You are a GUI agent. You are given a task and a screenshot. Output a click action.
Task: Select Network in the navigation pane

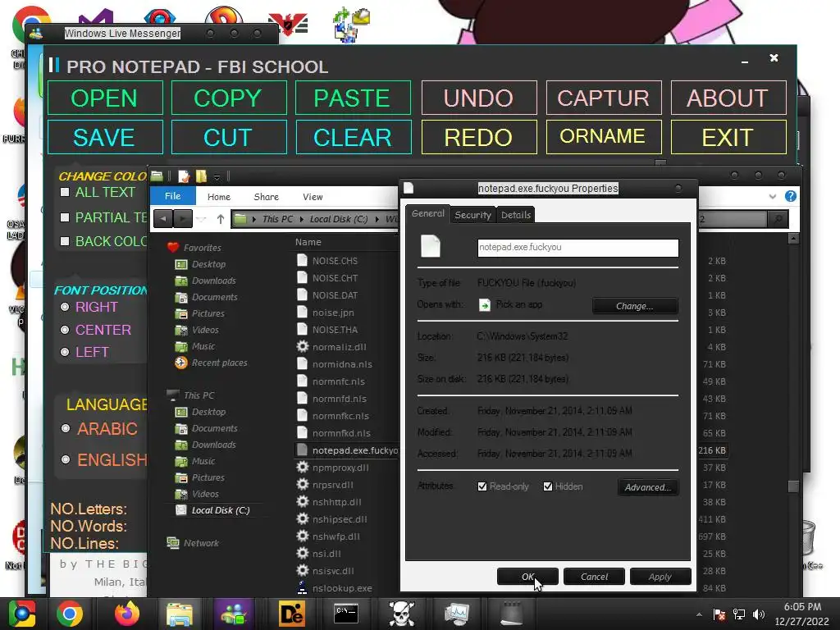point(201,543)
